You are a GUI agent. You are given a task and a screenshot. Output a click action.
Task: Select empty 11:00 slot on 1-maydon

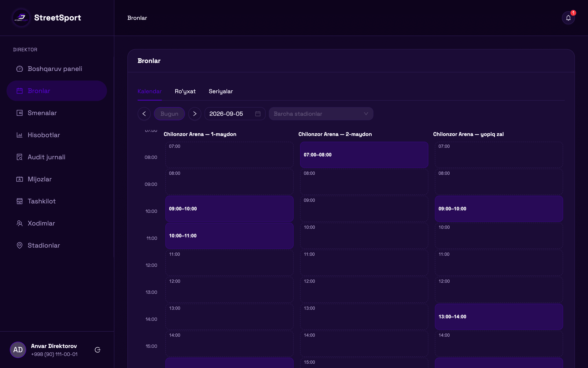click(x=229, y=263)
